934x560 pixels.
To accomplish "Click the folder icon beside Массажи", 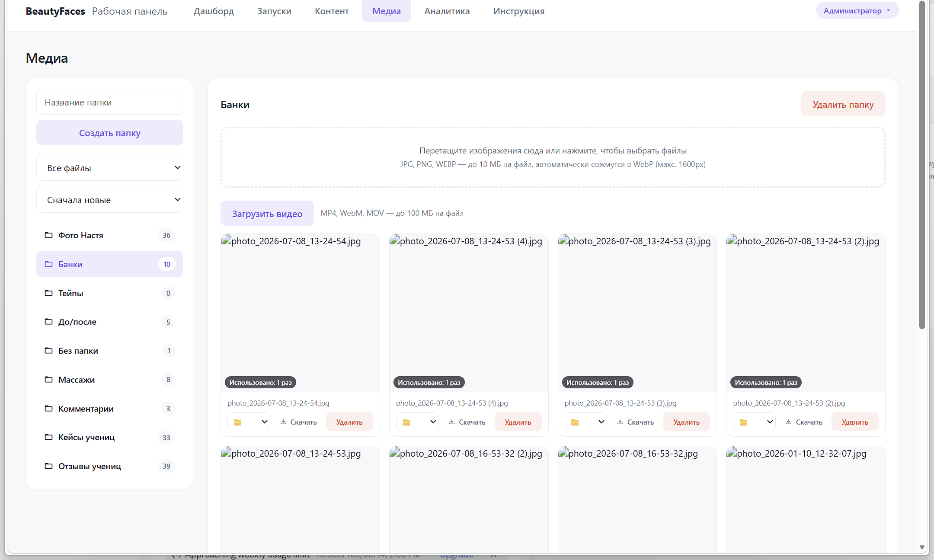I will tap(48, 380).
